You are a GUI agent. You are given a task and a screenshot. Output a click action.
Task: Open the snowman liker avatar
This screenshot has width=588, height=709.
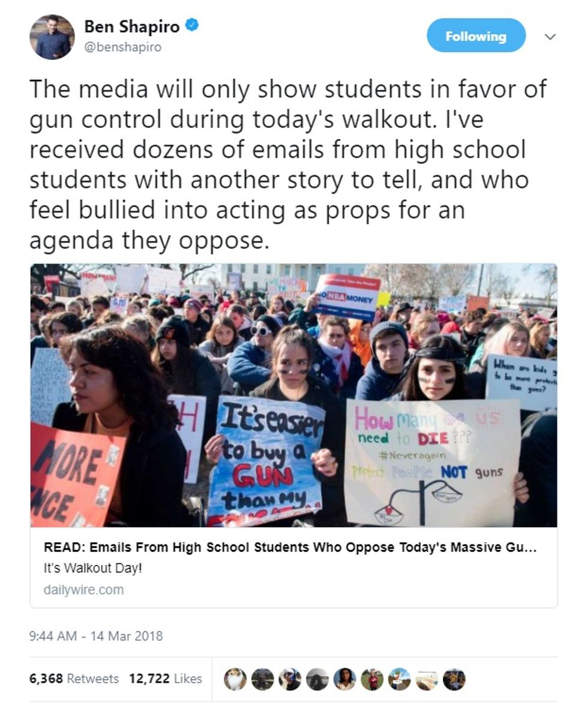tap(400, 679)
